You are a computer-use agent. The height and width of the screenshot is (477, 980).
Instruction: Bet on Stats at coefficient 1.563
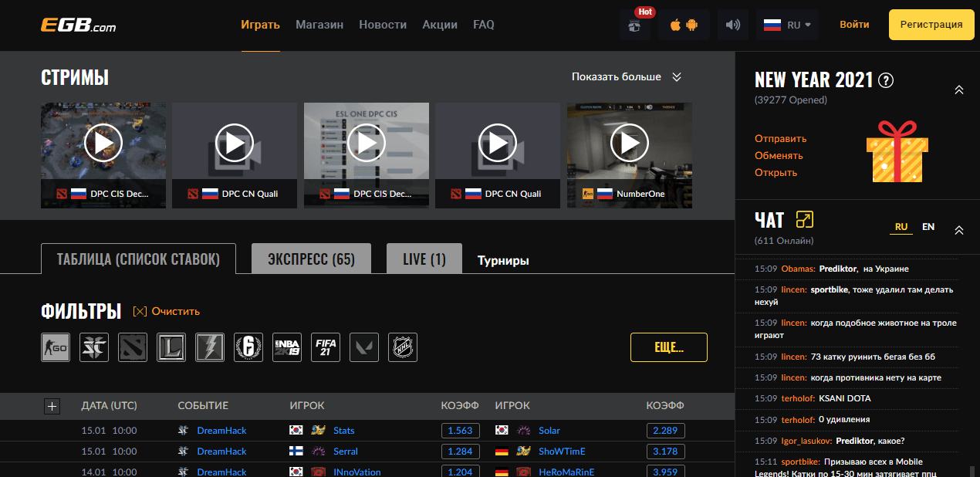click(461, 431)
